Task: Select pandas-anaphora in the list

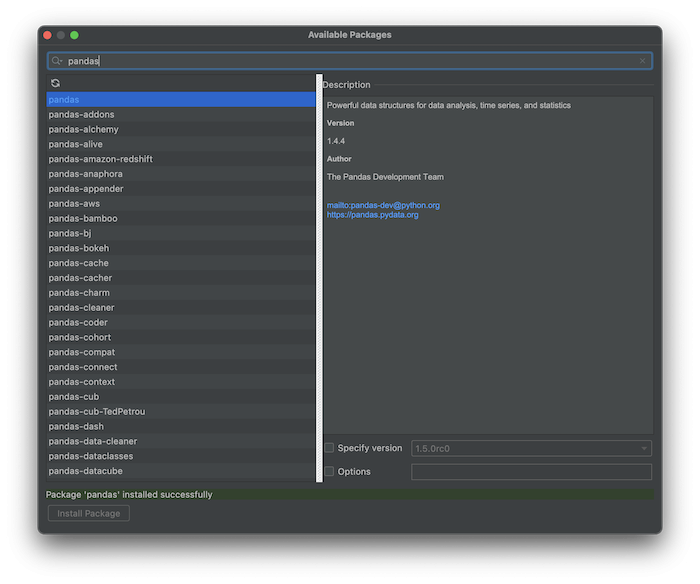Action: pyautogui.click(x=181, y=174)
